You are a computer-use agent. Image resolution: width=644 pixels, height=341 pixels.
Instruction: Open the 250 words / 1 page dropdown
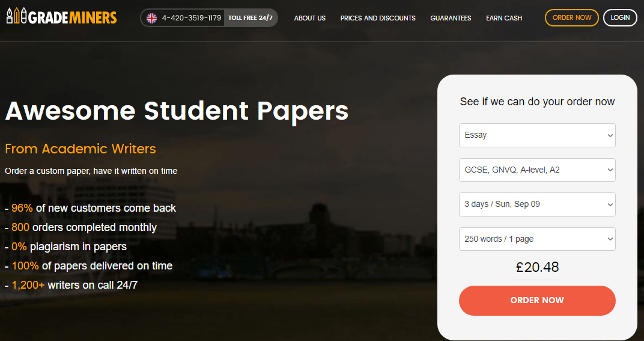click(537, 239)
